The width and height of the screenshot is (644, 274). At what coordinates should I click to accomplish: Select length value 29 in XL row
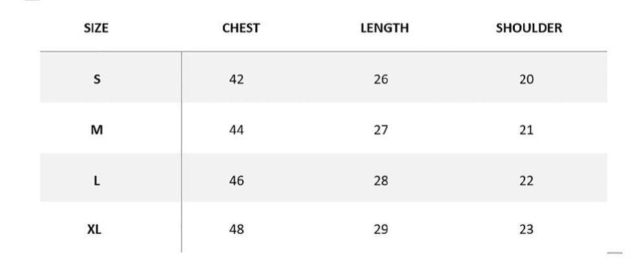coord(381,229)
